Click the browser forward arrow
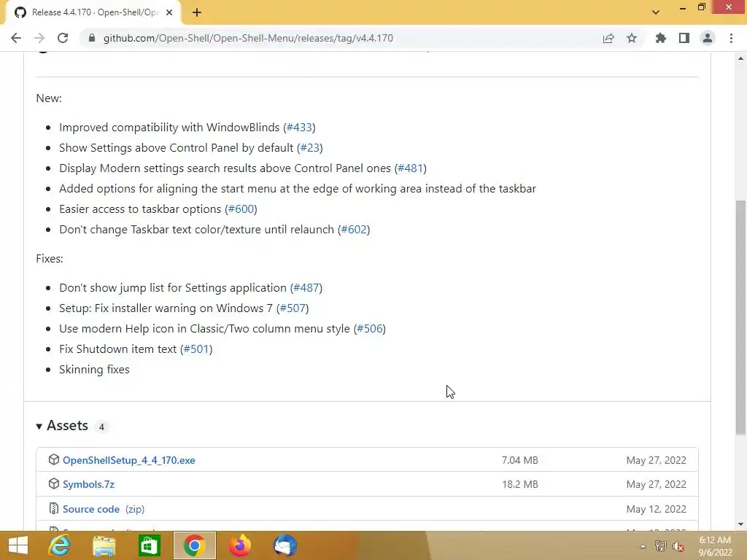 39,38
